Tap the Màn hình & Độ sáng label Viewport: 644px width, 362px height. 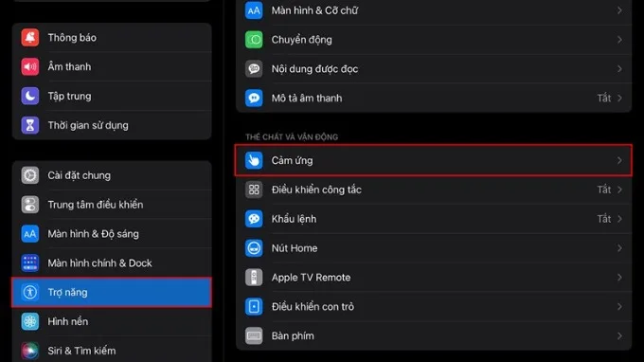click(93, 234)
